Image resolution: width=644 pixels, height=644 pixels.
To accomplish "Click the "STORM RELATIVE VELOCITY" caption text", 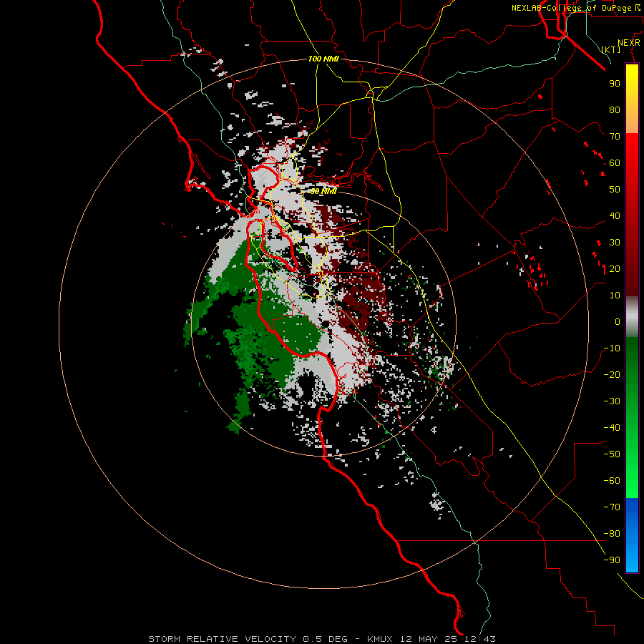I will [222, 639].
